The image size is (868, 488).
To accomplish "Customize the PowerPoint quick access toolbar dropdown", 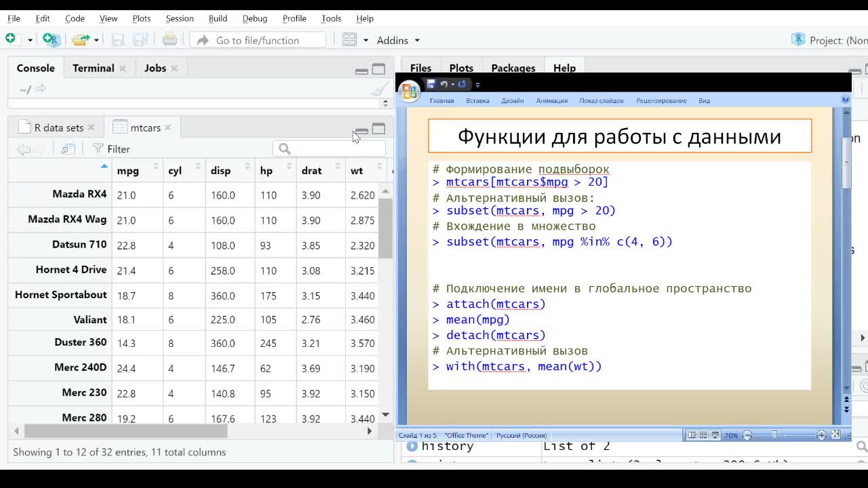I will [477, 85].
